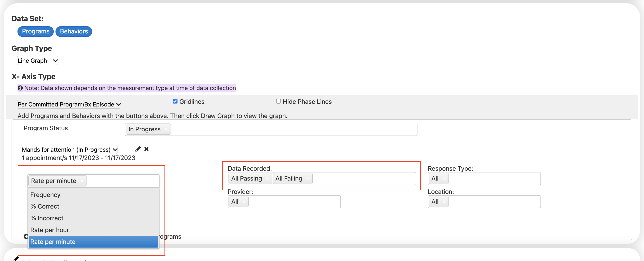Select Rate per hour option
This screenshot has height=261, width=644.
tap(50, 230)
